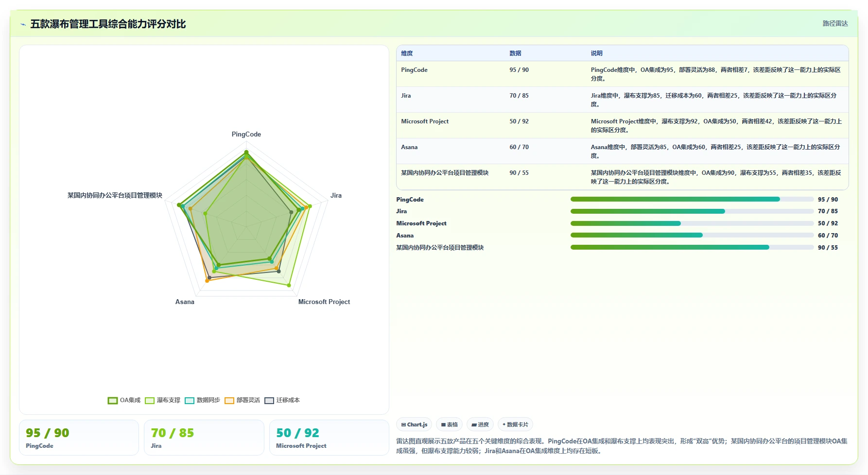Click the Jira axis label on the radar
868x475 pixels.
point(336,195)
